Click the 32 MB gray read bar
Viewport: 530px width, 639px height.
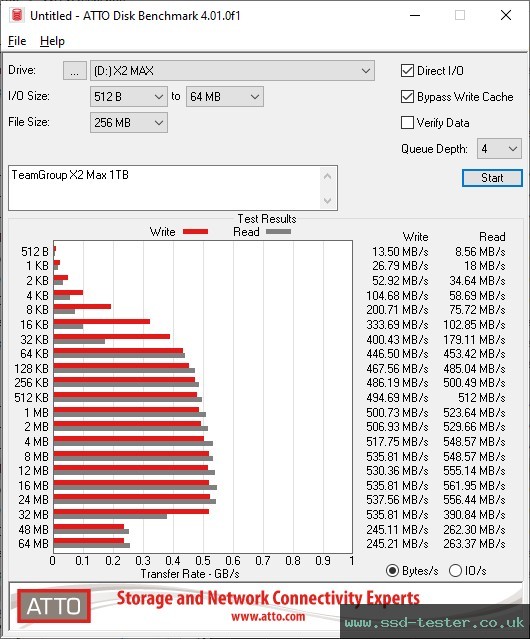coord(110,516)
